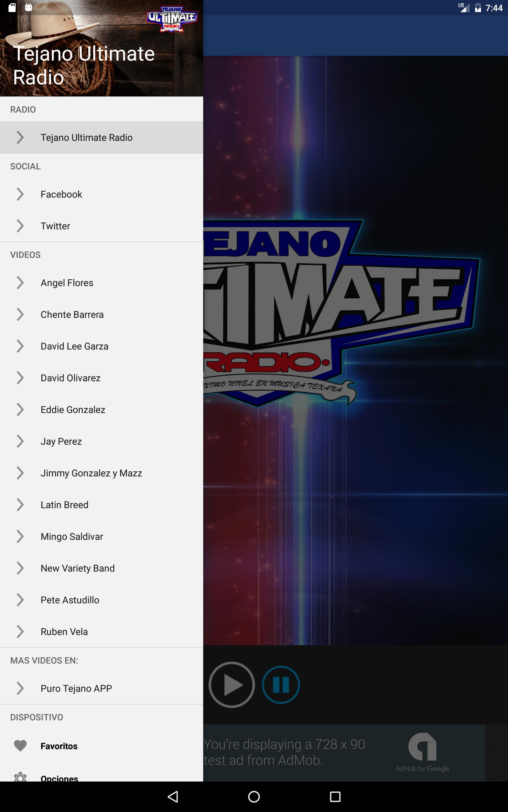This screenshot has width=508, height=812.
Task: Click chevron beside Jimmy Gonzalez y Mazz
Action: [x=20, y=473]
